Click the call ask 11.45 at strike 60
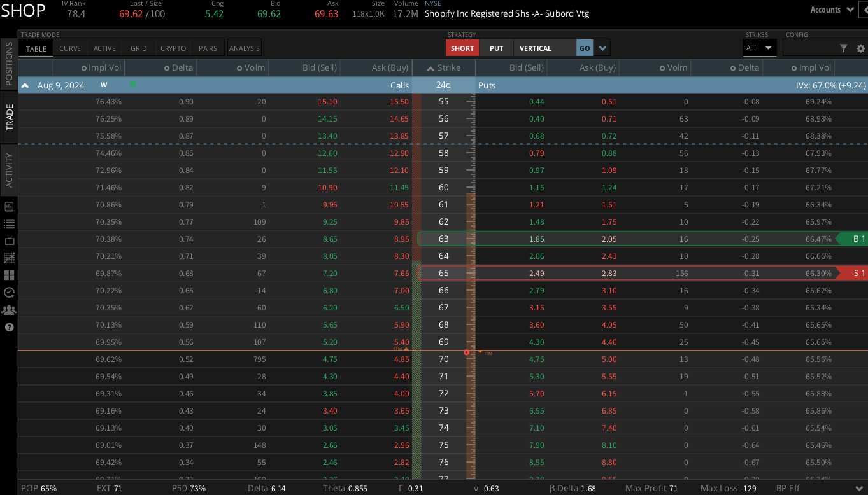Image resolution: width=868 pixels, height=495 pixels. pyautogui.click(x=399, y=188)
